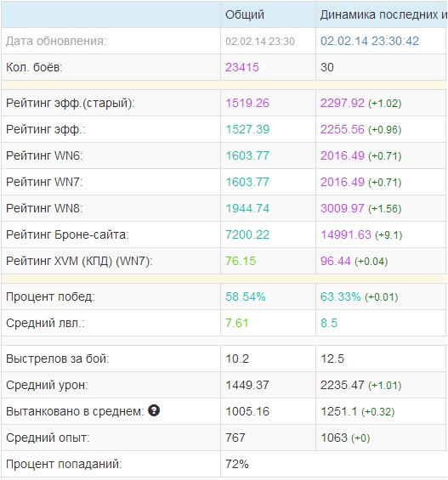Viewport: 448px width, 480px height.
Task: Click the Процент попаданий value 72%
Action: click(237, 464)
